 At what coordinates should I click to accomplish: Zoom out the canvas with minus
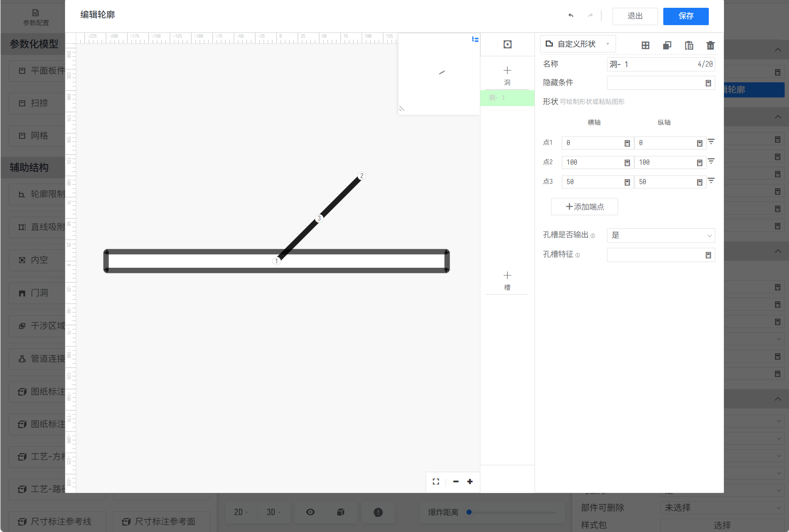click(456, 481)
